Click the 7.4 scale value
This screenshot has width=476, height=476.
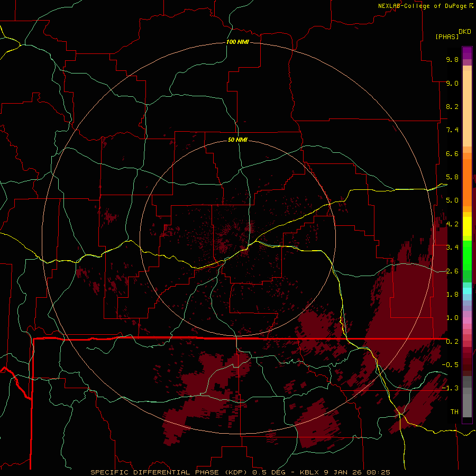(452, 130)
